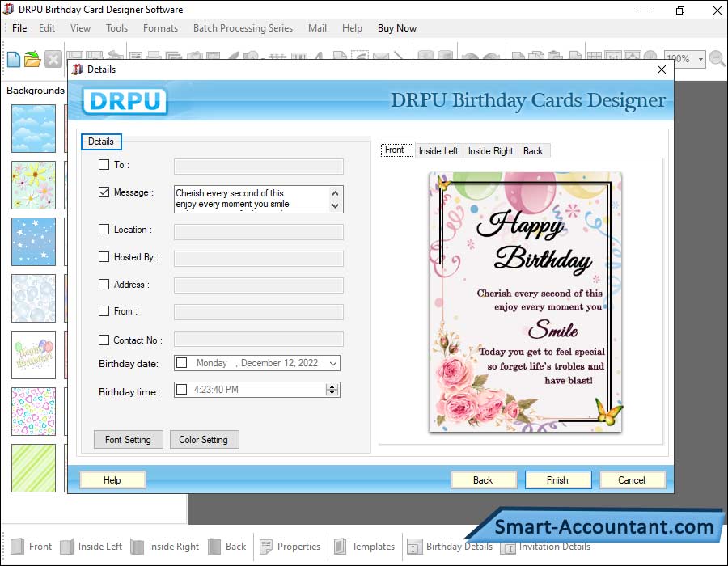The width and height of the screenshot is (728, 566).
Task: Tick the Birthday time checkbox
Action: point(182,389)
